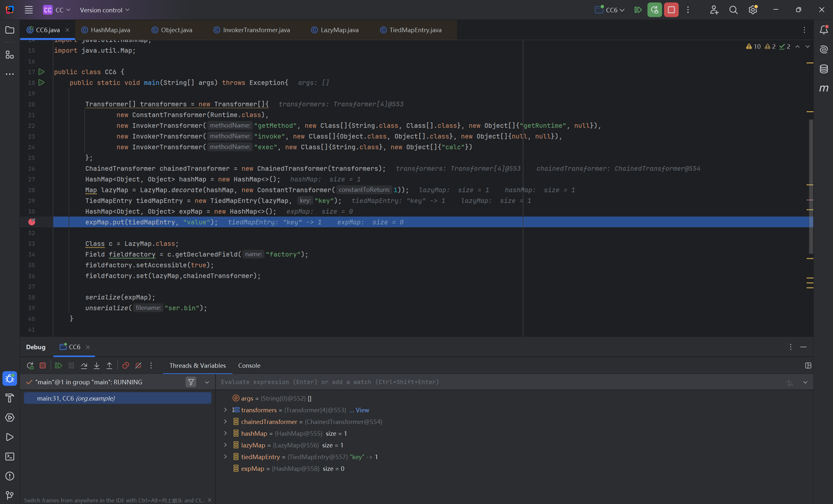Open the main hamburger menu
The image size is (833, 504).
(x=29, y=10)
